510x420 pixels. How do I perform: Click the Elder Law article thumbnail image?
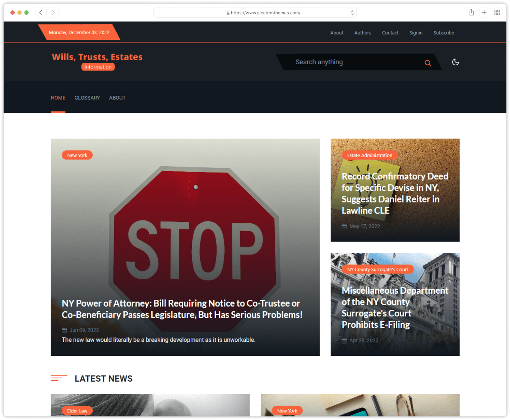(150, 405)
